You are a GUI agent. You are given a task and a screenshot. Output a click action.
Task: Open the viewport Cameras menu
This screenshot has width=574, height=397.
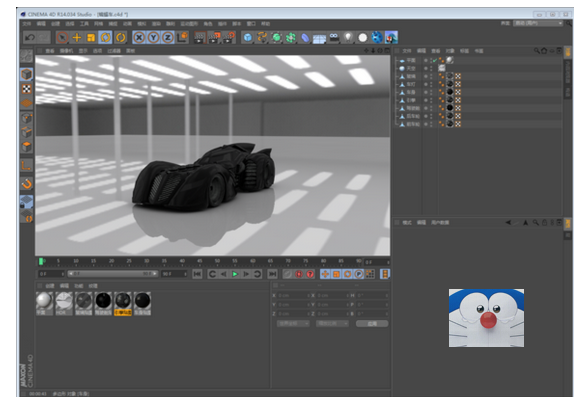[67, 51]
